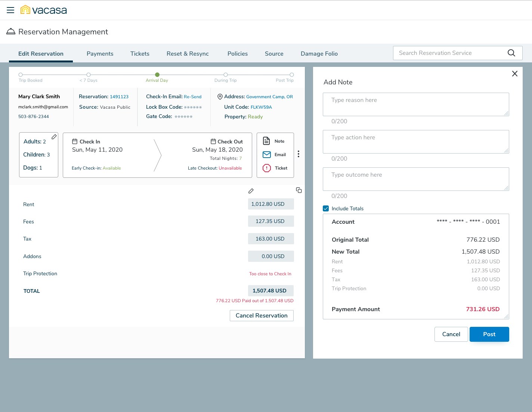Click the Type action here textbox
The height and width of the screenshot is (412, 532).
(416, 142)
